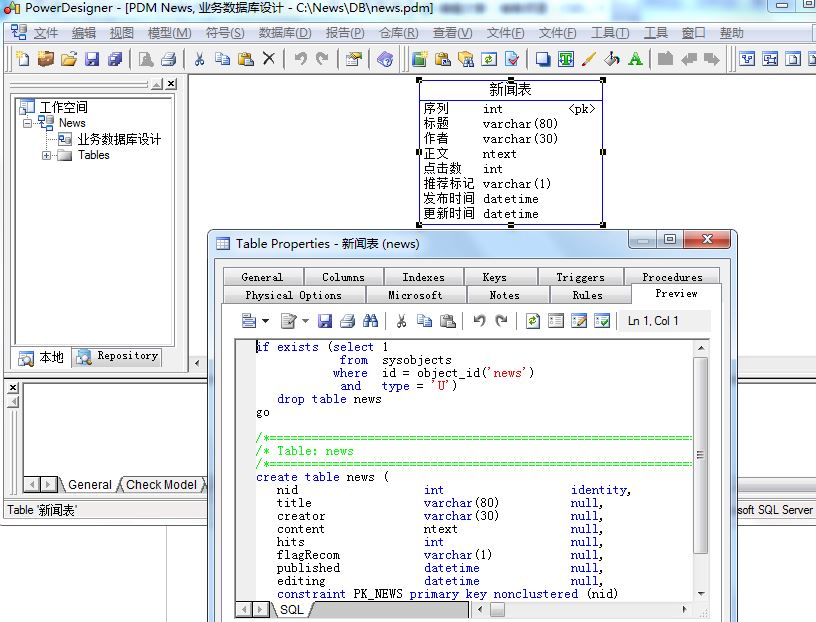Screen dimensions: 816x622
Task: Switch to the Indexes tab
Action: pyautogui.click(x=423, y=277)
